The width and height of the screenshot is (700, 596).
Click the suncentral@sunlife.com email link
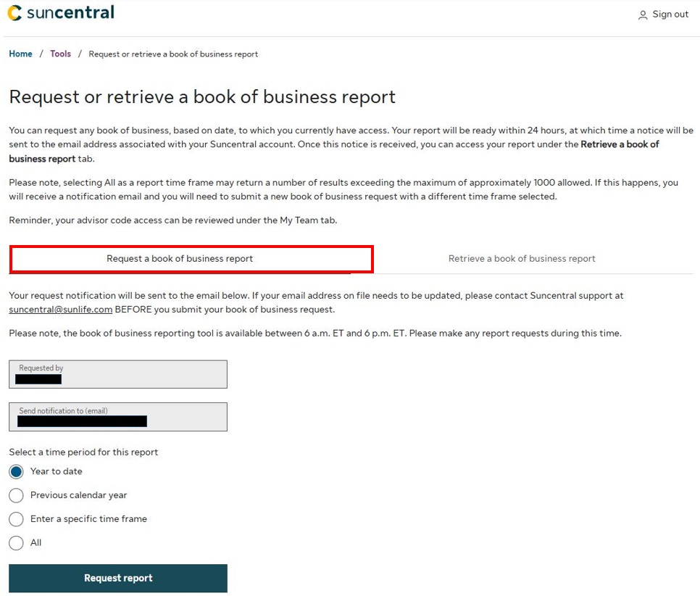60,310
